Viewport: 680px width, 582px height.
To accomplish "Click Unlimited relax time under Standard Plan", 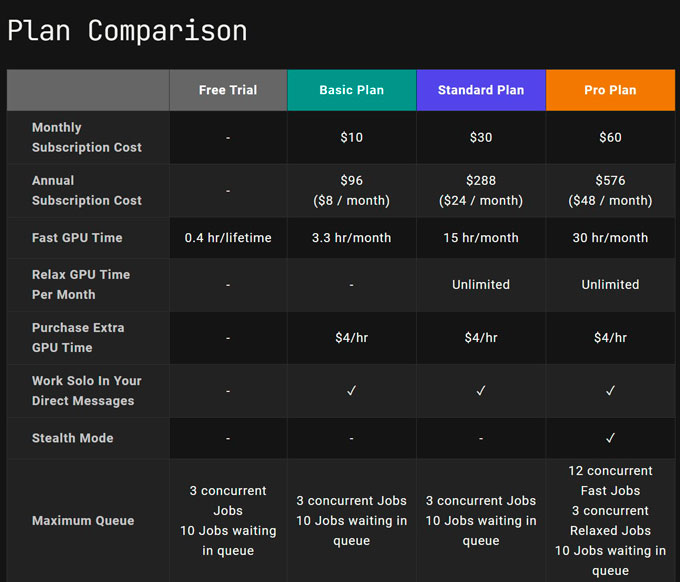I will 481,284.
